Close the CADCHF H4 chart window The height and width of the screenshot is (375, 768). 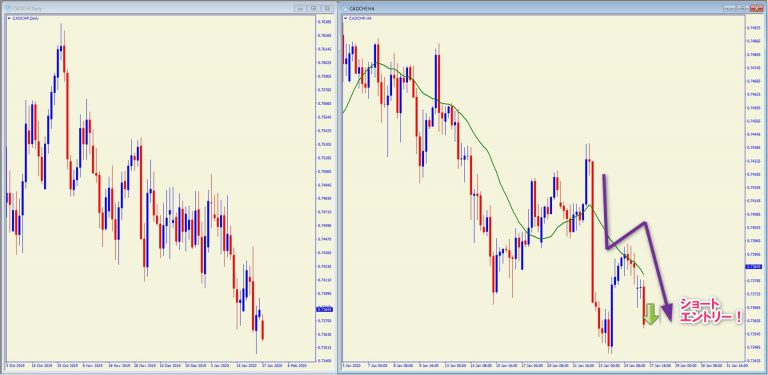pos(757,8)
